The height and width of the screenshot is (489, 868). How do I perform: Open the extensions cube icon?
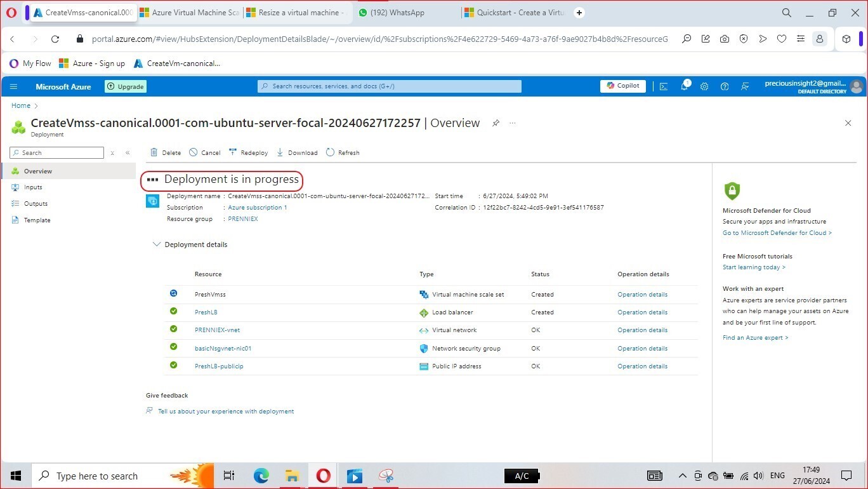tap(846, 39)
